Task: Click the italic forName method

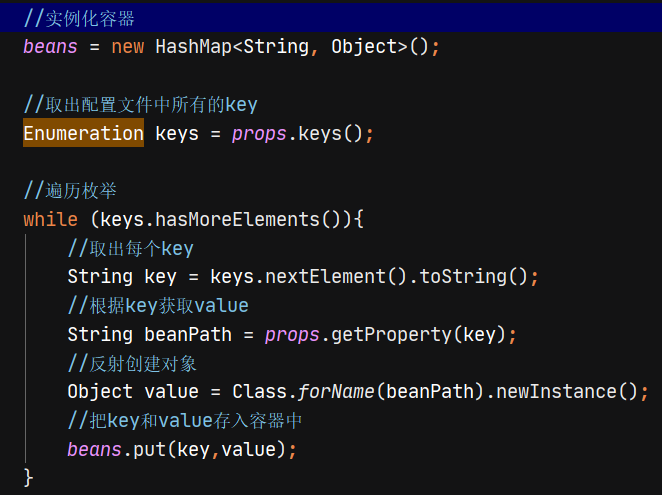Action: [x=336, y=392]
